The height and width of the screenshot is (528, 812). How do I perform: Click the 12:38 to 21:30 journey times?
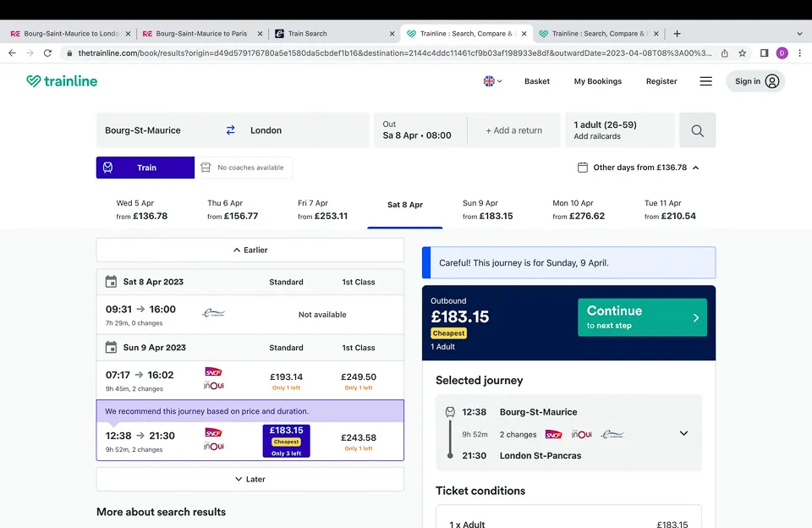pos(140,436)
